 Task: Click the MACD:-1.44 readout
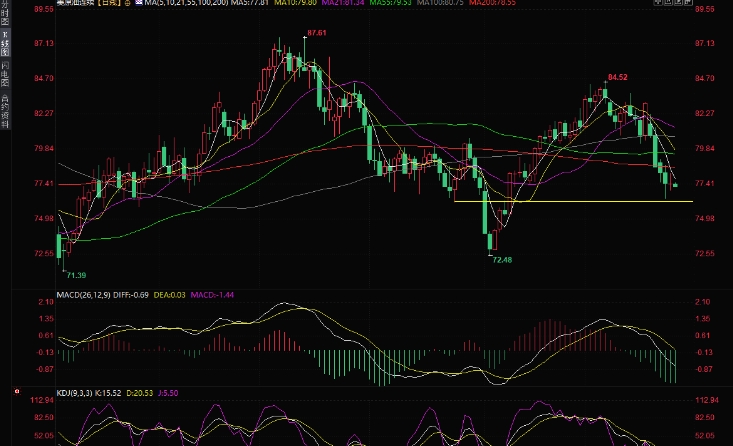(212, 295)
